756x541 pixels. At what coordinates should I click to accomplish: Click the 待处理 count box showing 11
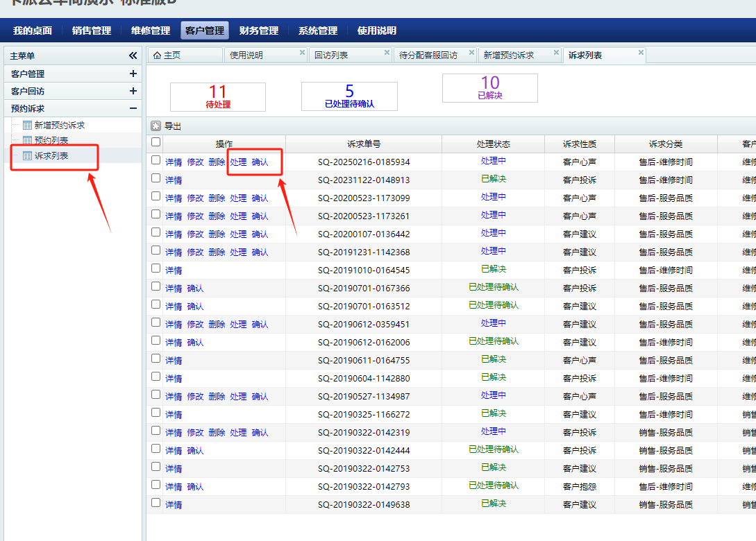(217, 96)
